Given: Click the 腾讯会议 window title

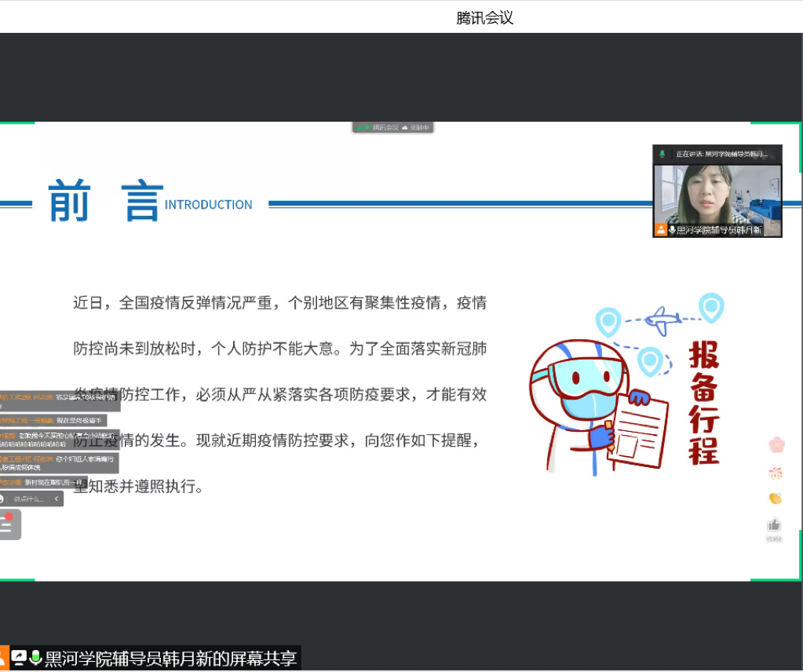Looking at the screenshot, I should coord(484,17).
